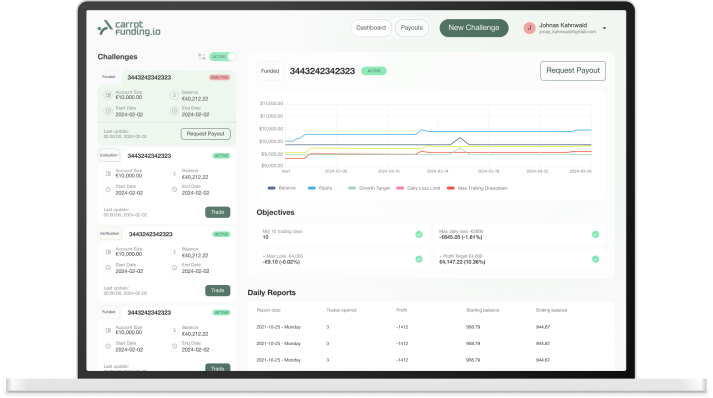This screenshot has height=398, width=713.
Task: Switch to the Payouts tab
Action: click(x=412, y=28)
